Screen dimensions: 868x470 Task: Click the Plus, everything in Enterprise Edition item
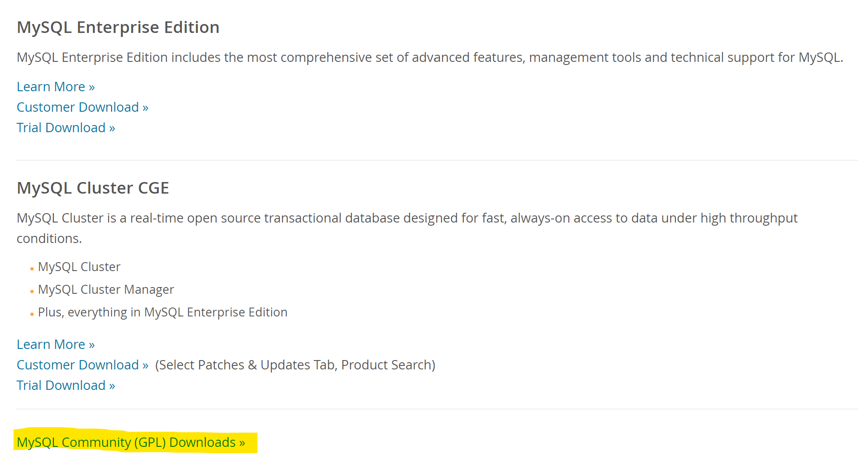162,312
